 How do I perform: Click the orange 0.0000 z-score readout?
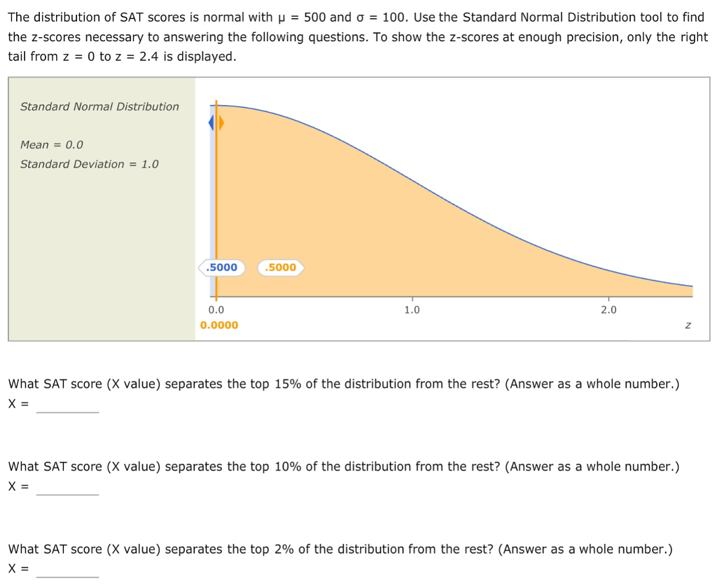220,324
